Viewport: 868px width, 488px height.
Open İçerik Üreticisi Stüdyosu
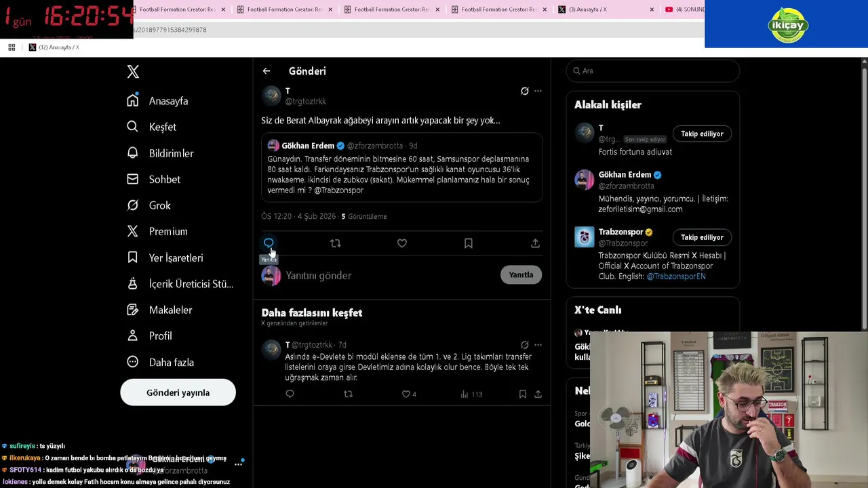pos(180,284)
